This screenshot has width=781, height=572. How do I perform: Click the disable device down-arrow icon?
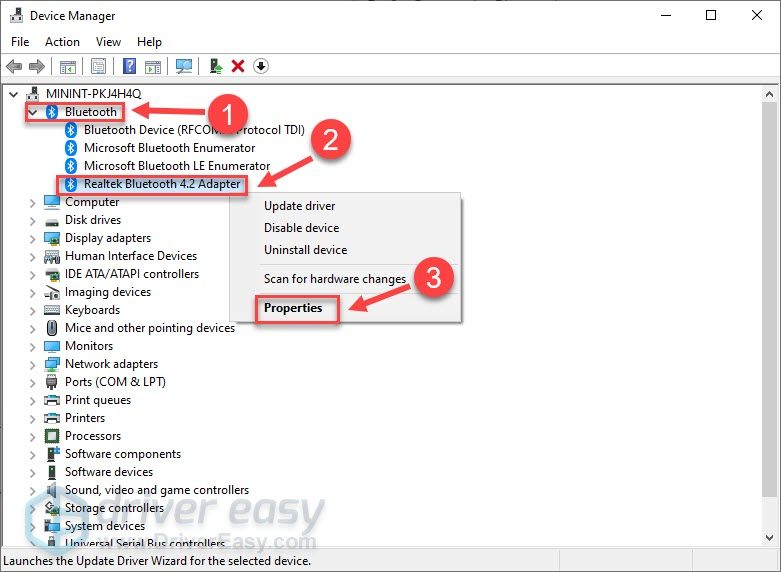[261, 66]
